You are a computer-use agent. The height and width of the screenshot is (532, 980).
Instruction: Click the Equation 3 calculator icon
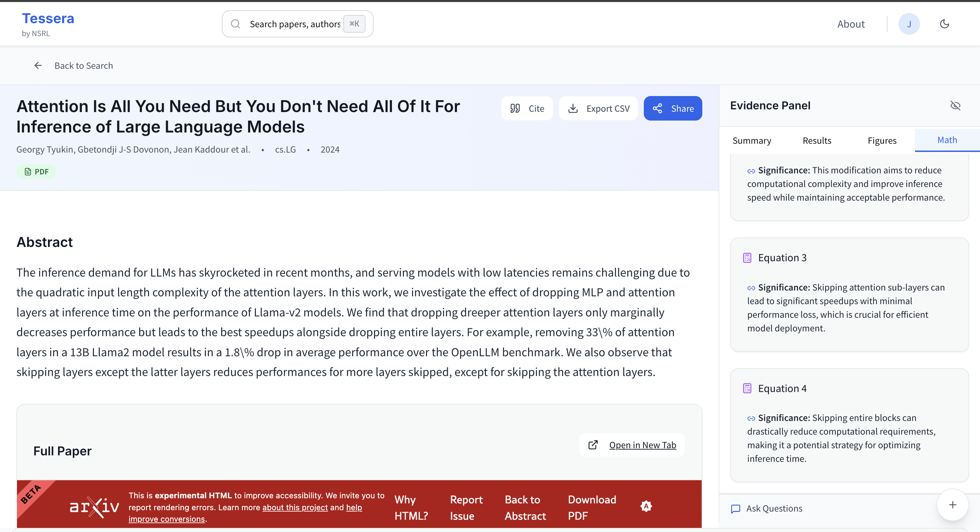click(747, 258)
